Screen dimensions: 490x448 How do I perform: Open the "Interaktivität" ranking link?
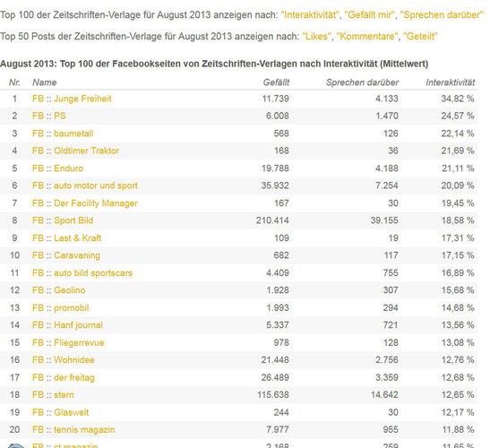click(x=310, y=15)
